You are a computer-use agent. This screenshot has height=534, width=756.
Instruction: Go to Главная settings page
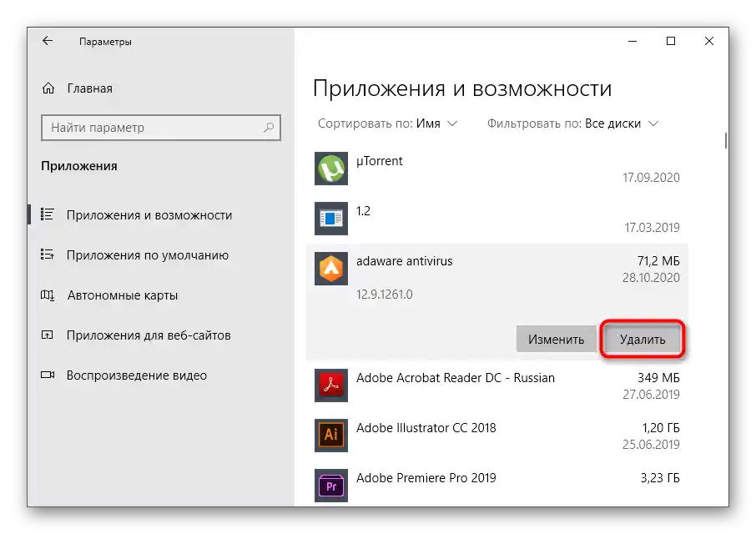[x=89, y=88]
